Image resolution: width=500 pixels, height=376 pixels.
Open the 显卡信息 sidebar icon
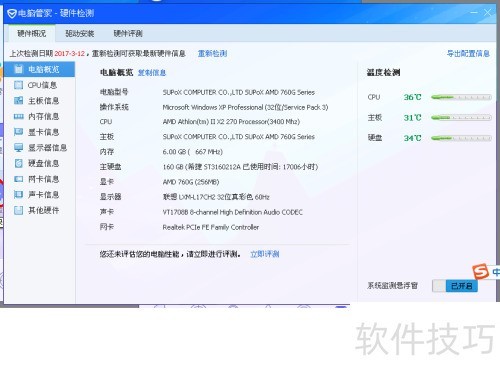(18, 132)
